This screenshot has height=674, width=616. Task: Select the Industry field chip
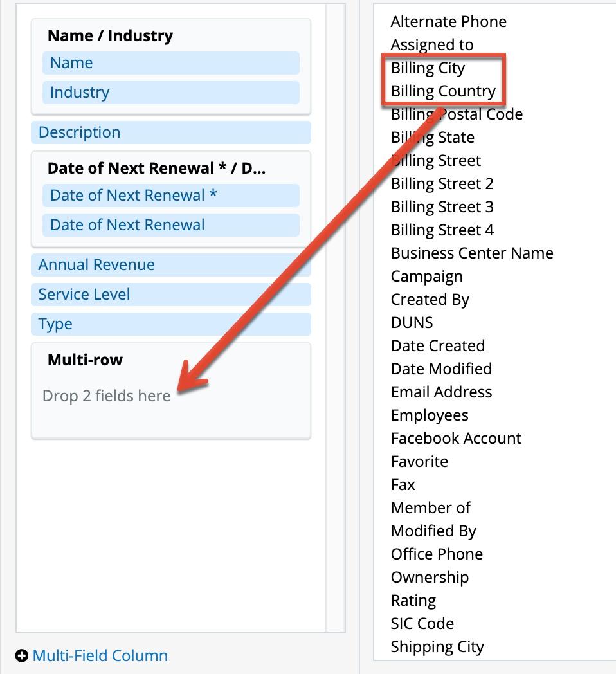[x=170, y=93]
